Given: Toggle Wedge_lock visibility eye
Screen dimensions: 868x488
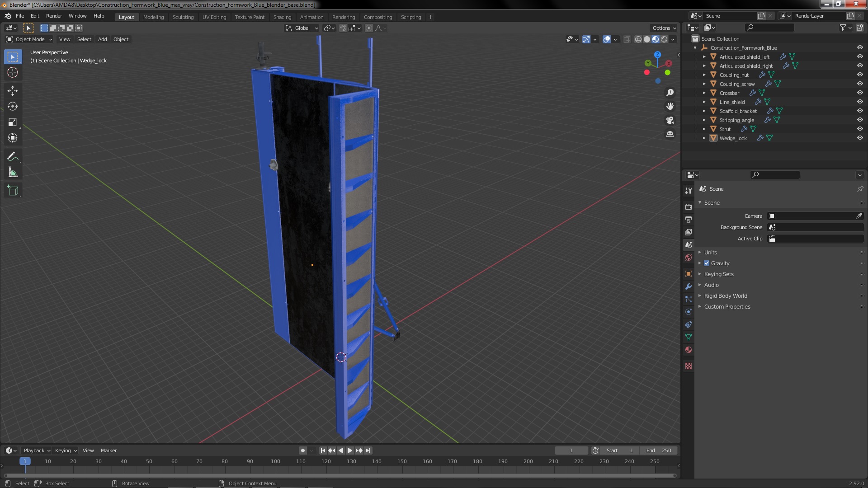Looking at the screenshot, I should pos(860,138).
